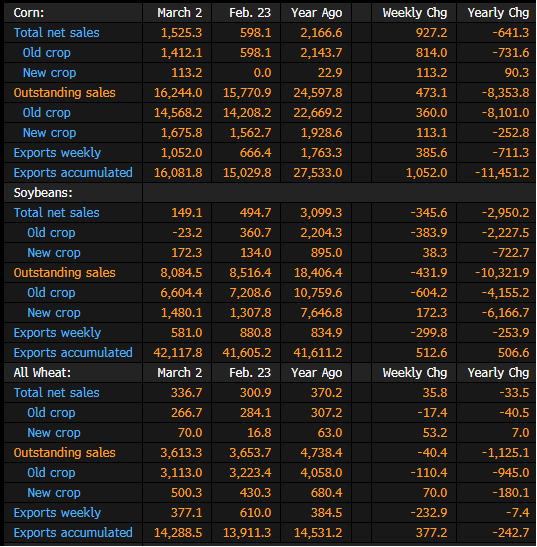Image resolution: width=537 pixels, height=547 pixels.
Task: Select Soybeans Old crop value -23.2
Action: [187, 233]
